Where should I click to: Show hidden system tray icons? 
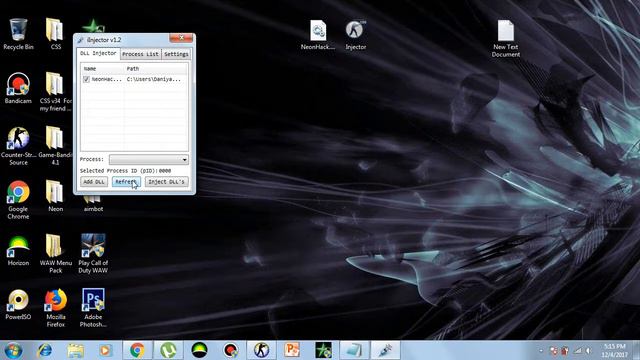point(541,351)
